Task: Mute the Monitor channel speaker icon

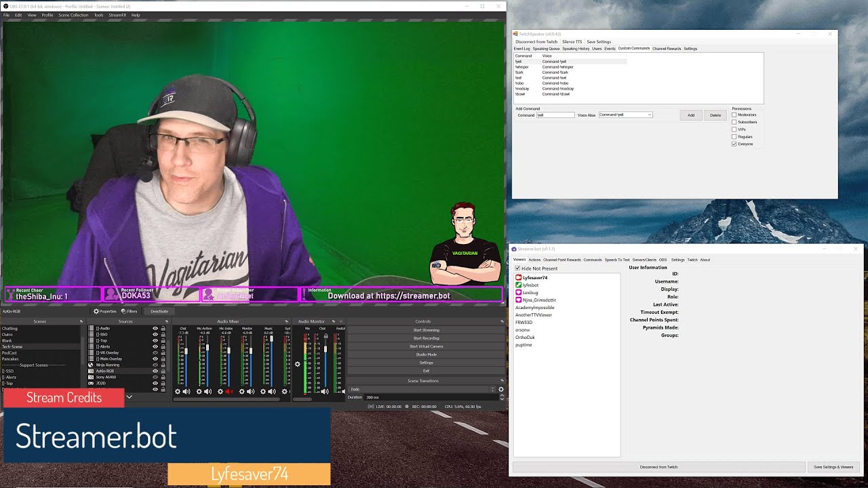Action: click(250, 391)
